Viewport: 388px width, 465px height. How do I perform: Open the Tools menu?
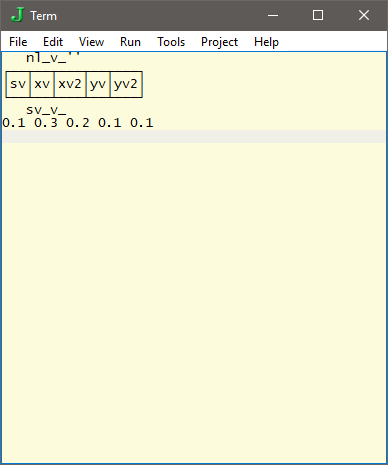[171, 42]
